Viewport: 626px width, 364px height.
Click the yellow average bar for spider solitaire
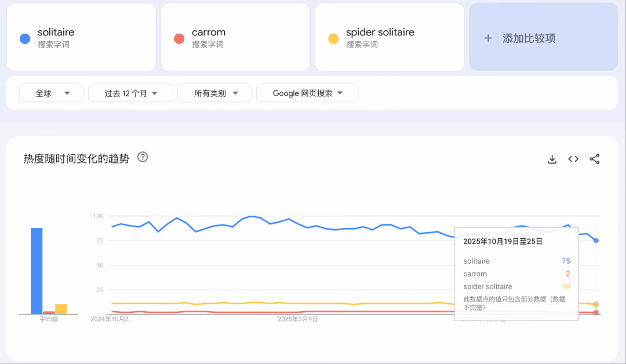coord(61,309)
